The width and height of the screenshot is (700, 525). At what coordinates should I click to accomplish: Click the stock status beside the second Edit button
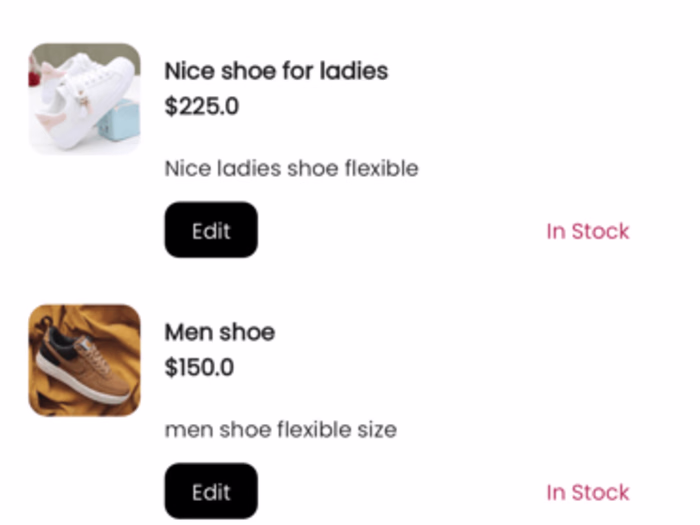pyautogui.click(x=587, y=492)
